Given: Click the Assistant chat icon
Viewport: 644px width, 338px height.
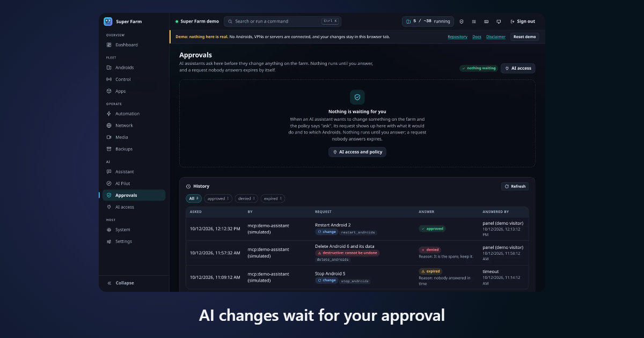Looking at the screenshot, I should (109, 172).
